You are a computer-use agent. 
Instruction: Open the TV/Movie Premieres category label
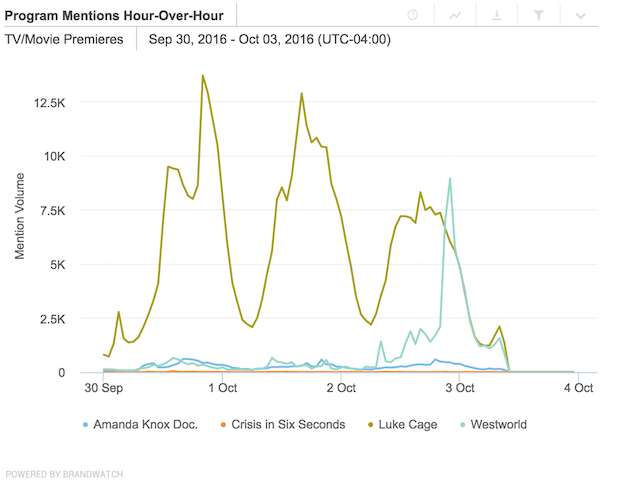point(65,40)
